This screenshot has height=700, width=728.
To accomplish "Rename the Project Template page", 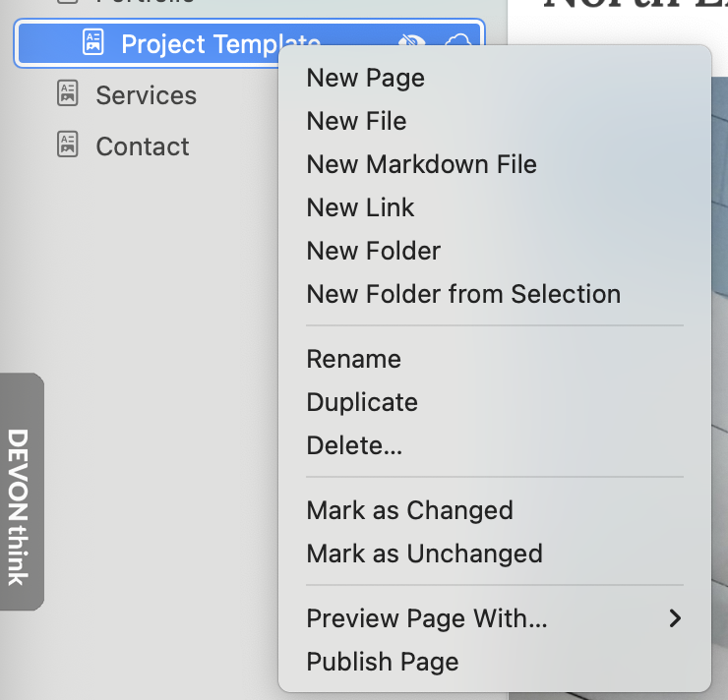I will [353, 359].
